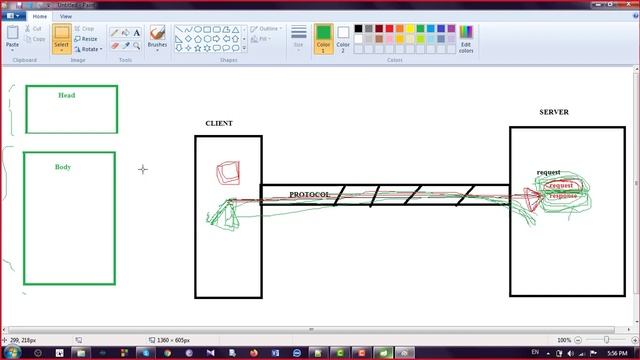Click zoom in plus button
The width and height of the screenshot is (640, 360).
635,340
